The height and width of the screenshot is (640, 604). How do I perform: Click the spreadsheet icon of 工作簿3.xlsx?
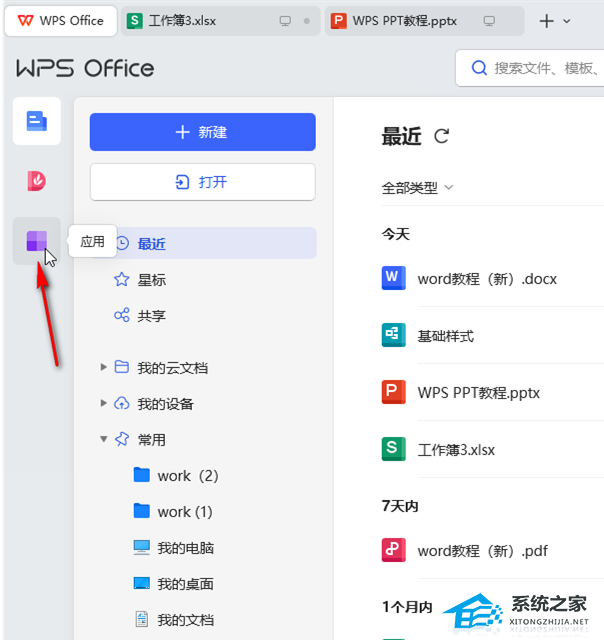(x=393, y=449)
